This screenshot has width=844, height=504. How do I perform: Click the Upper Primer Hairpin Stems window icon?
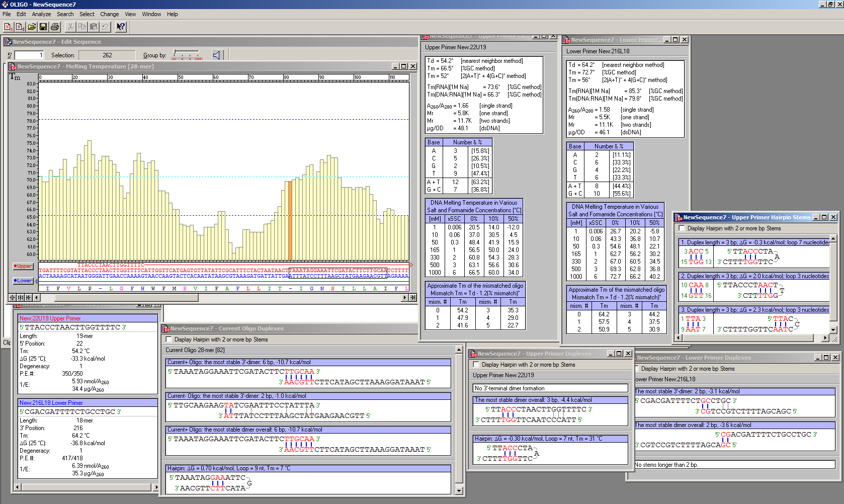click(x=679, y=217)
